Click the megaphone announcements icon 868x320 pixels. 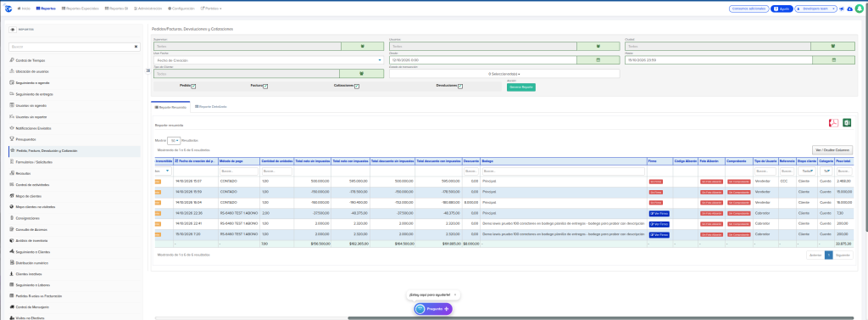pos(842,8)
